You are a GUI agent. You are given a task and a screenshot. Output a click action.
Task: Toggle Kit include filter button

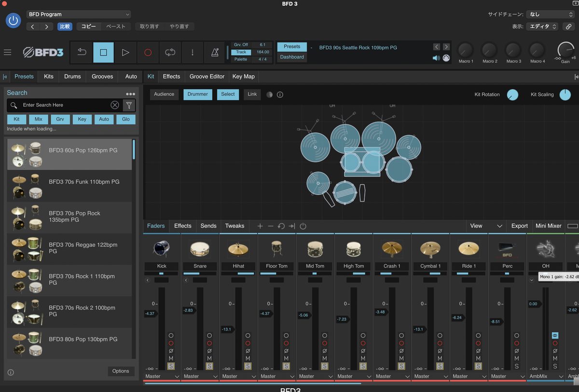point(16,119)
